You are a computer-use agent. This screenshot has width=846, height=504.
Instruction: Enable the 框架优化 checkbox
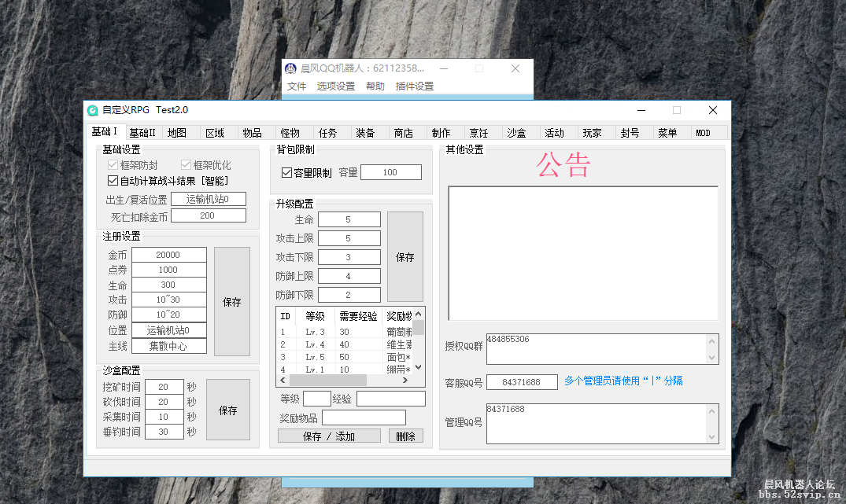tap(186, 164)
